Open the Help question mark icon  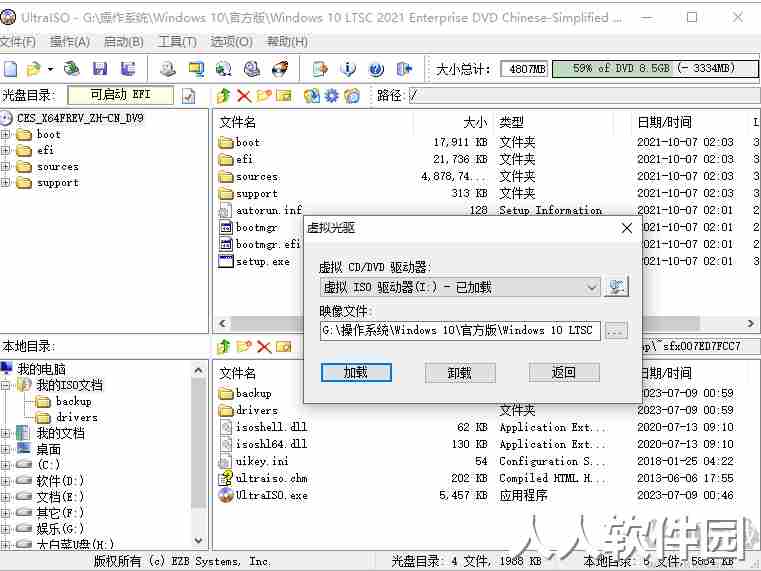pyautogui.click(x=376, y=69)
